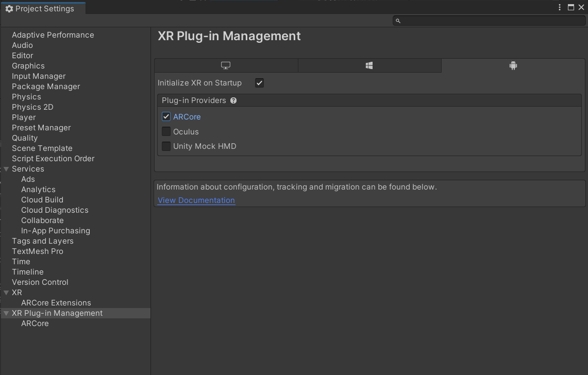588x375 pixels.
Task: Open Input Manager settings
Action: click(x=39, y=76)
